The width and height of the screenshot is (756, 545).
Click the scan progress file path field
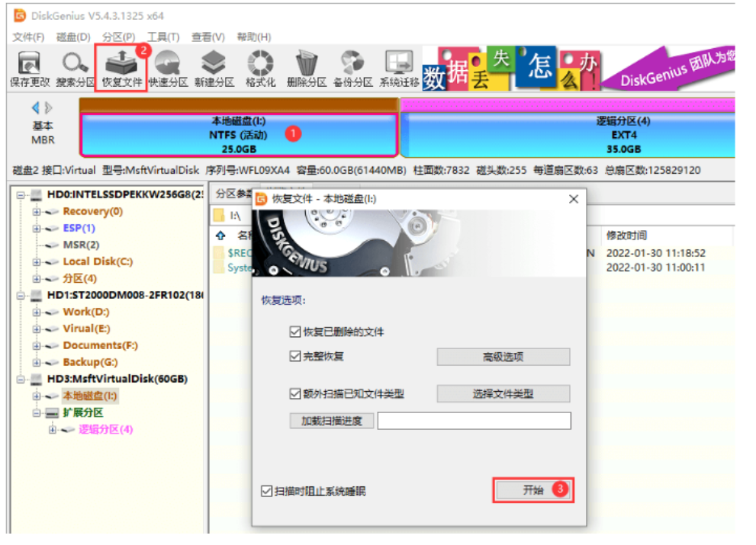474,421
